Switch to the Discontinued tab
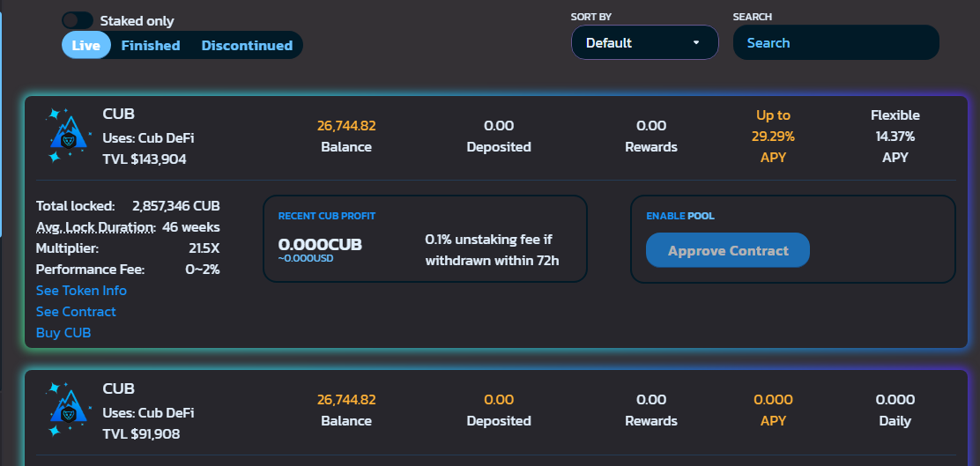Image resolution: width=980 pixels, height=466 pixels. pos(247,45)
